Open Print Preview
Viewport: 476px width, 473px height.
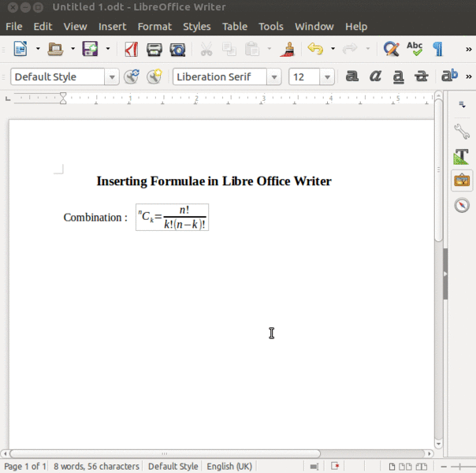177,50
